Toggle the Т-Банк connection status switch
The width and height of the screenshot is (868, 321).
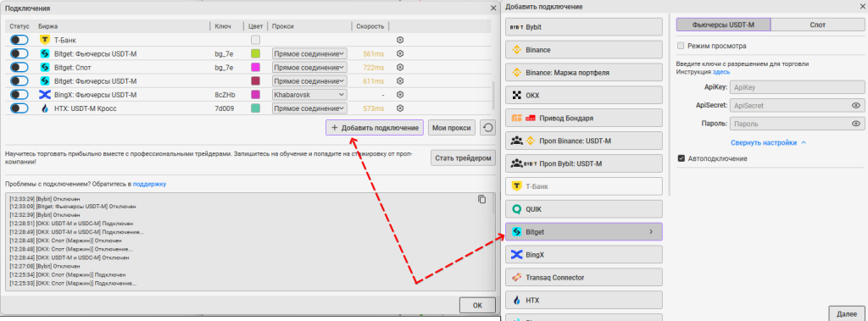tap(19, 40)
